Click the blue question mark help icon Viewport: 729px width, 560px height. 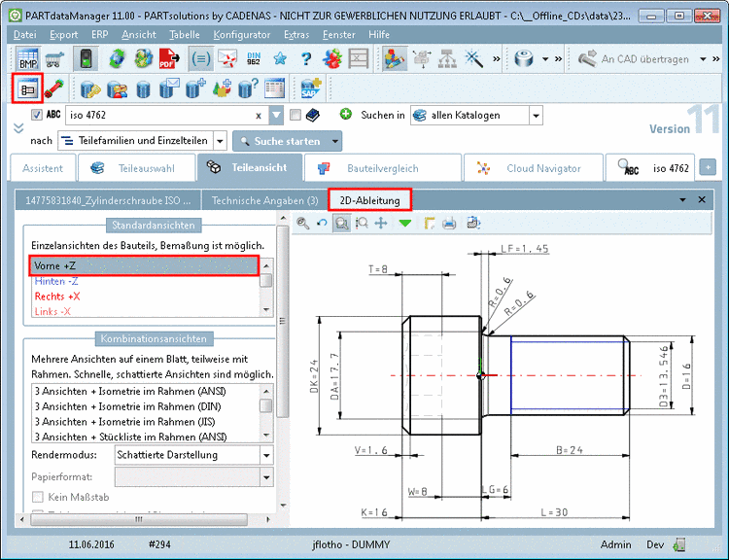pos(306,59)
